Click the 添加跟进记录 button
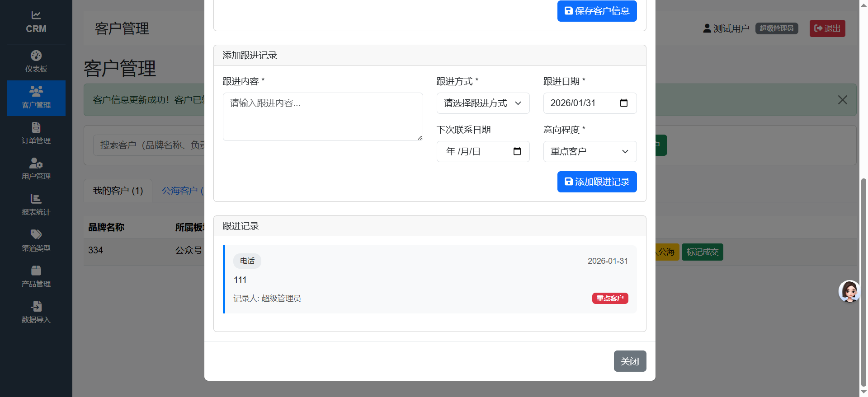 (x=597, y=182)
